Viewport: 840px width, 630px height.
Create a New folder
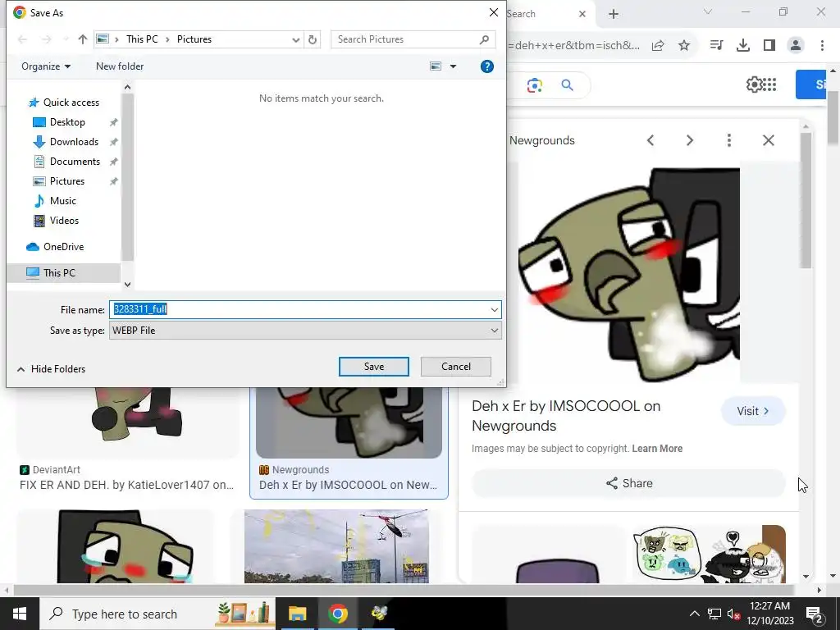[x=120, y=66]
